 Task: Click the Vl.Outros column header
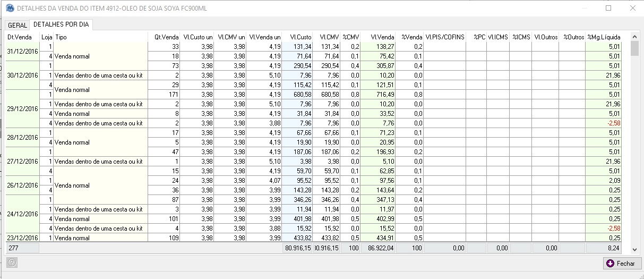coord(545,37)
